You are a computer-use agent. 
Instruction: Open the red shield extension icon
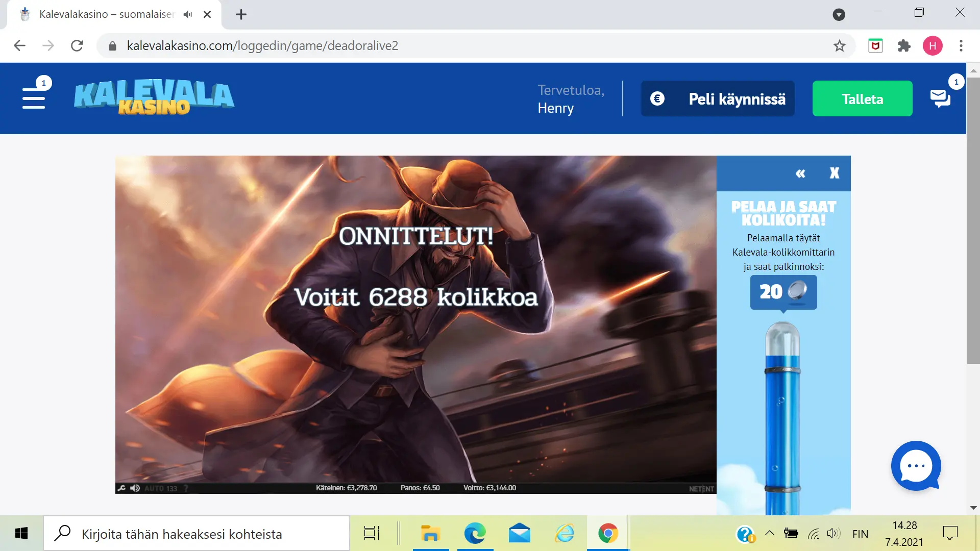pyautogui.click(x=875, y=46)
